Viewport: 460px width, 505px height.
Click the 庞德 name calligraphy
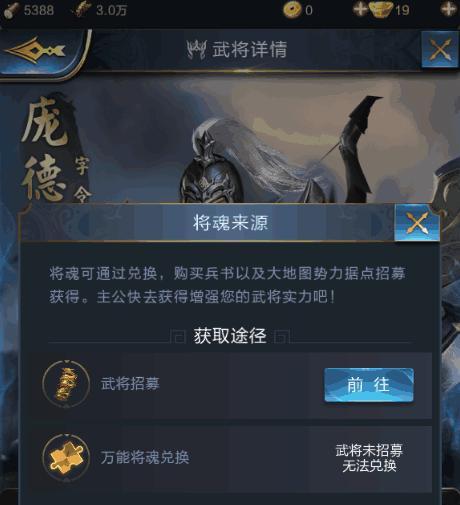tap(43, 149)
